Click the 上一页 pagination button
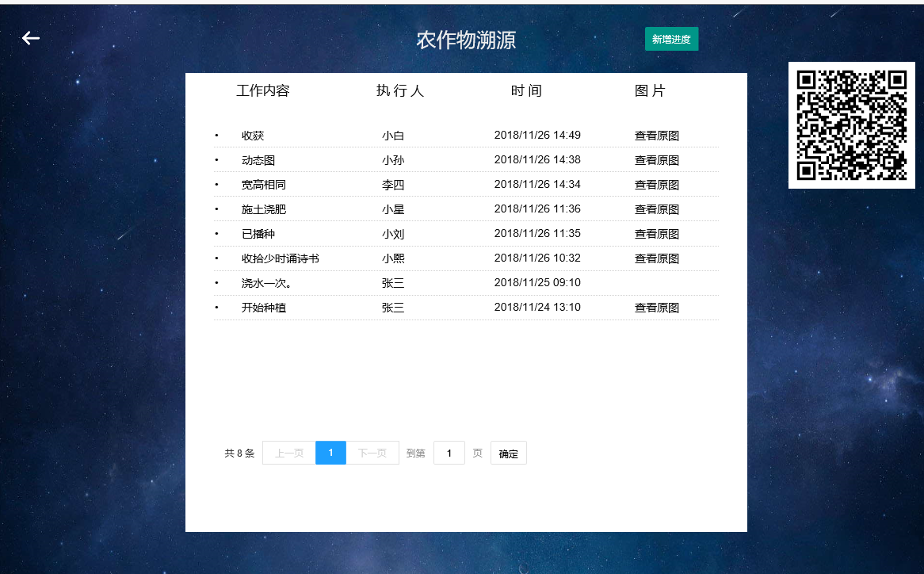This screenshot has width=924, height=574. pos(288,452)
